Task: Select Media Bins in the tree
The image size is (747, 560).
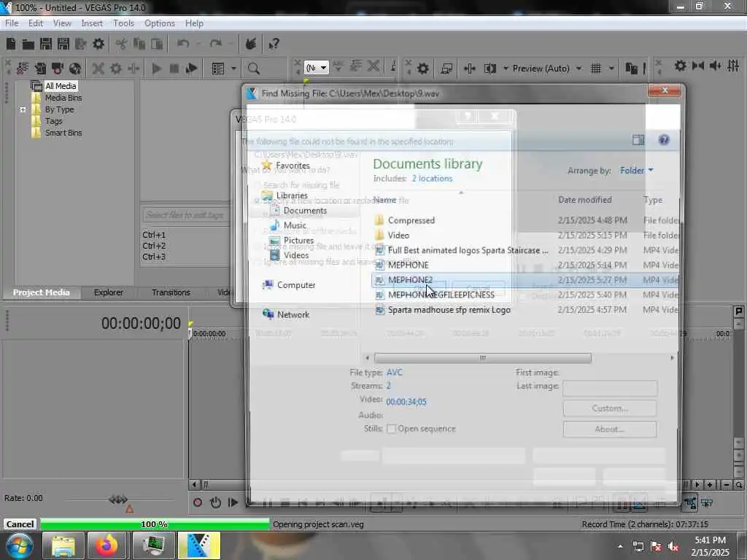Action: tap(63, 98)
